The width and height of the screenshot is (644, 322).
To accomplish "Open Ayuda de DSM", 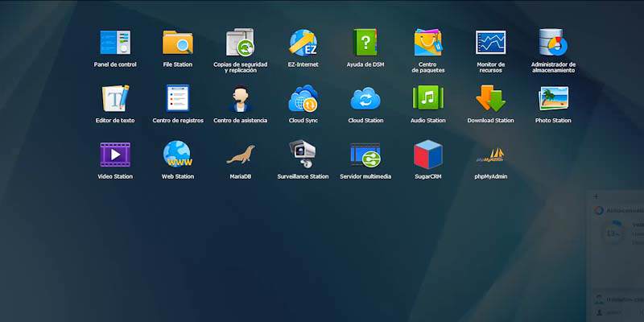I will click(365, 43).
